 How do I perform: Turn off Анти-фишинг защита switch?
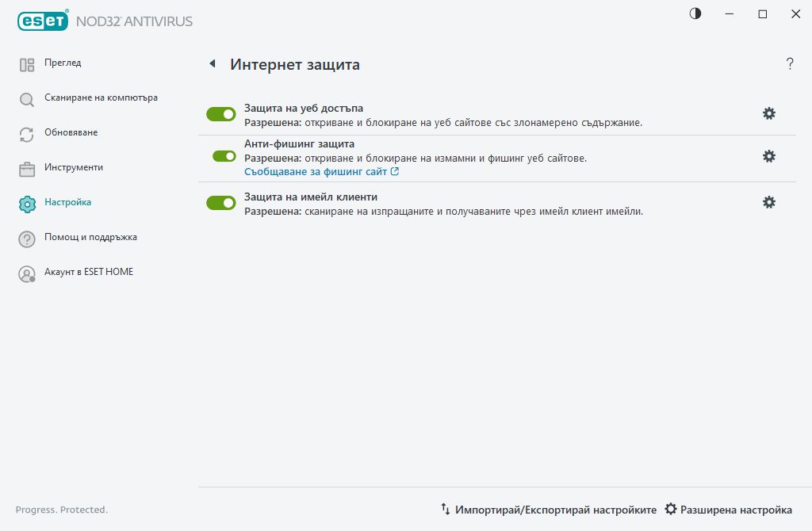(224, 156)
